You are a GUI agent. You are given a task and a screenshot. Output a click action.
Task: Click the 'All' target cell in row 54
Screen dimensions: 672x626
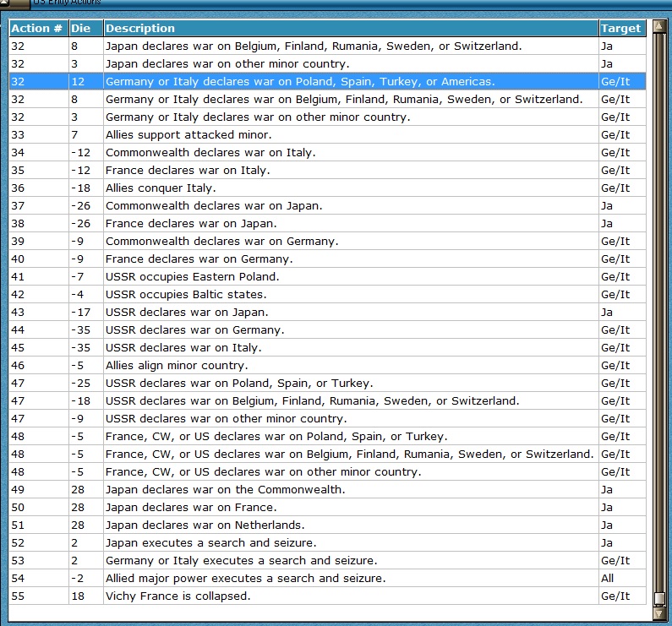click(x=622, y=578)
